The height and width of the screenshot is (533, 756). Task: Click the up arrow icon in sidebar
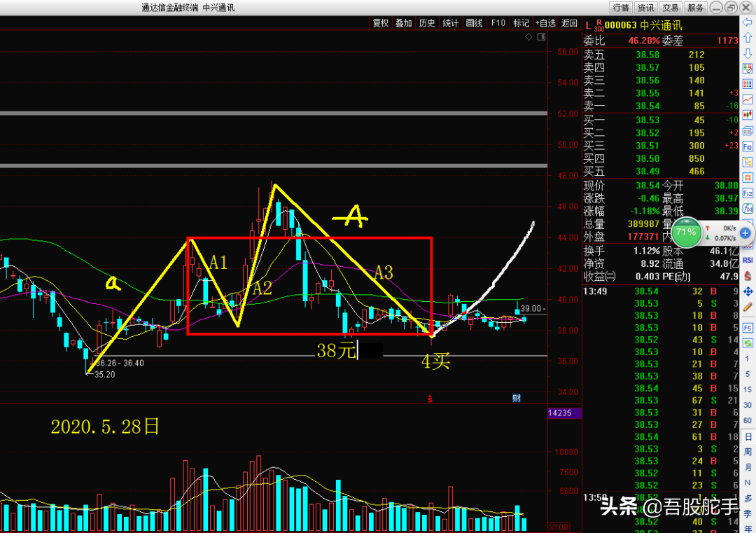pyautogui.click(x=748, y=37)
